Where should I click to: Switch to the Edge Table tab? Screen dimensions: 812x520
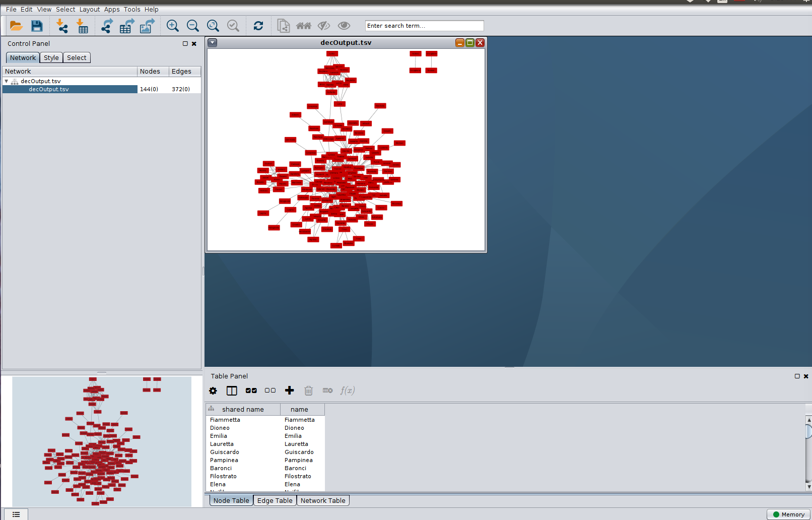tap(275, 500)
